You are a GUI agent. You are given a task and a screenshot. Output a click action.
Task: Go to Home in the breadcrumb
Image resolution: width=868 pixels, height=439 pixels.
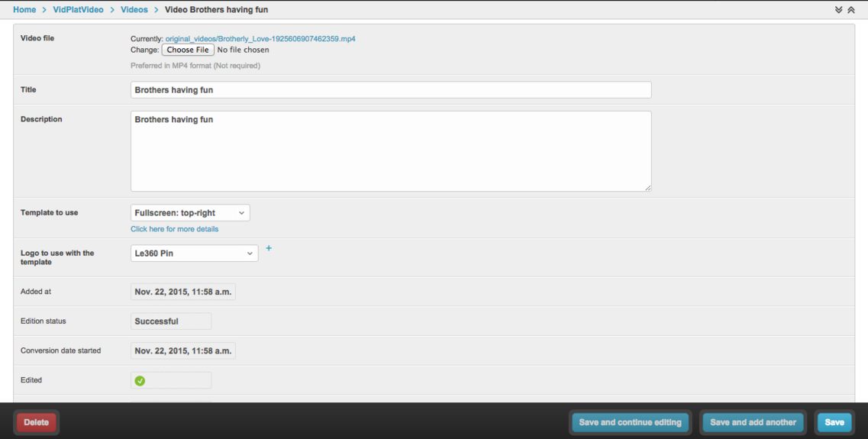tap(24, 10)
